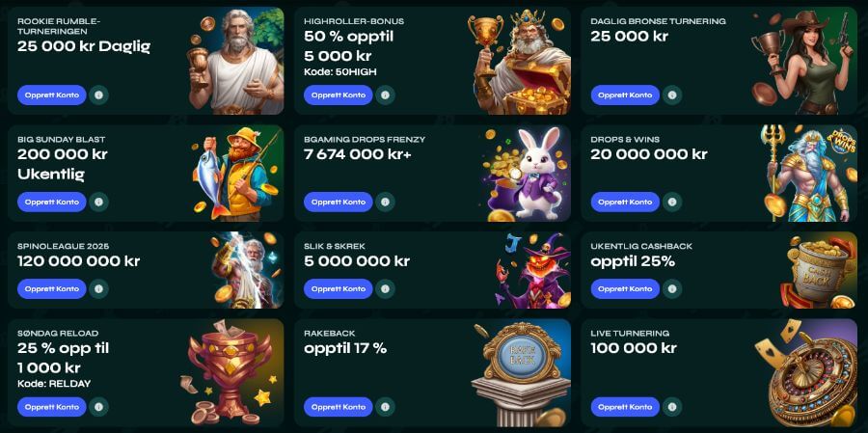Select Opprett Konto on Drops & Wins card
868x433 pixels.
626,203
